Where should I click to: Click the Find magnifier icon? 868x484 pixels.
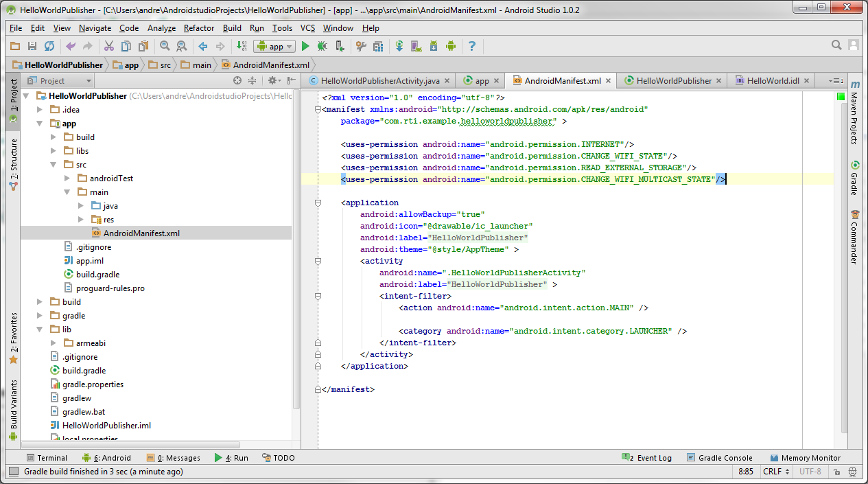[x=165, y=46]
